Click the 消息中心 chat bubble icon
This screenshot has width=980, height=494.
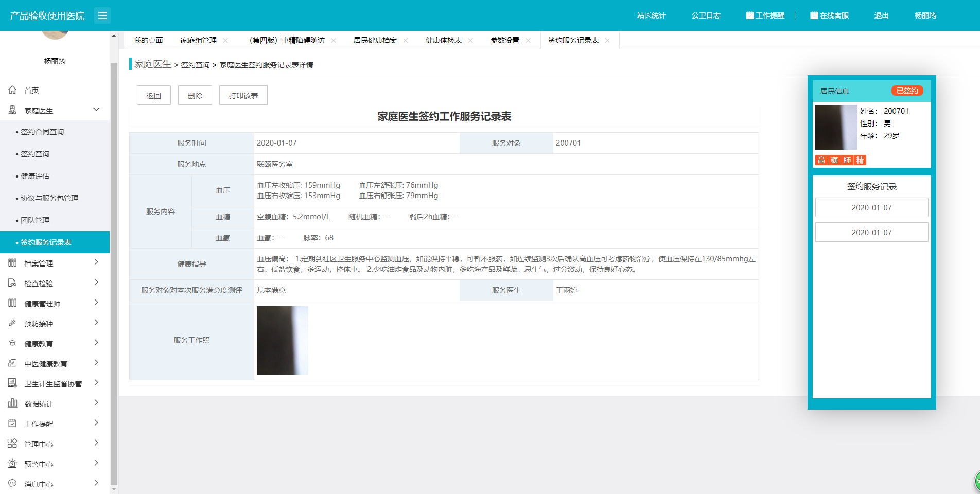click(12, 484)
